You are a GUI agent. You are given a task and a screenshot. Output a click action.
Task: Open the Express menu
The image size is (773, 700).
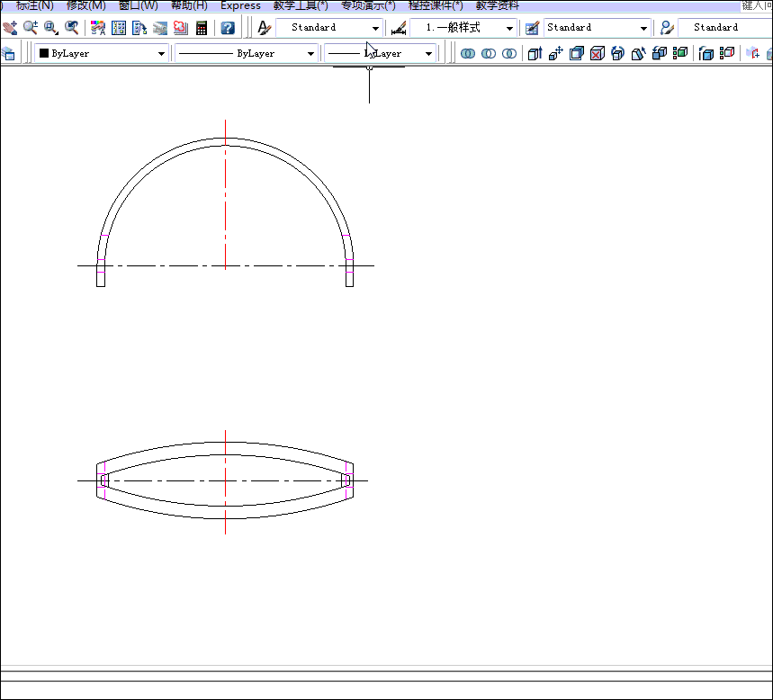click(240, 6)
